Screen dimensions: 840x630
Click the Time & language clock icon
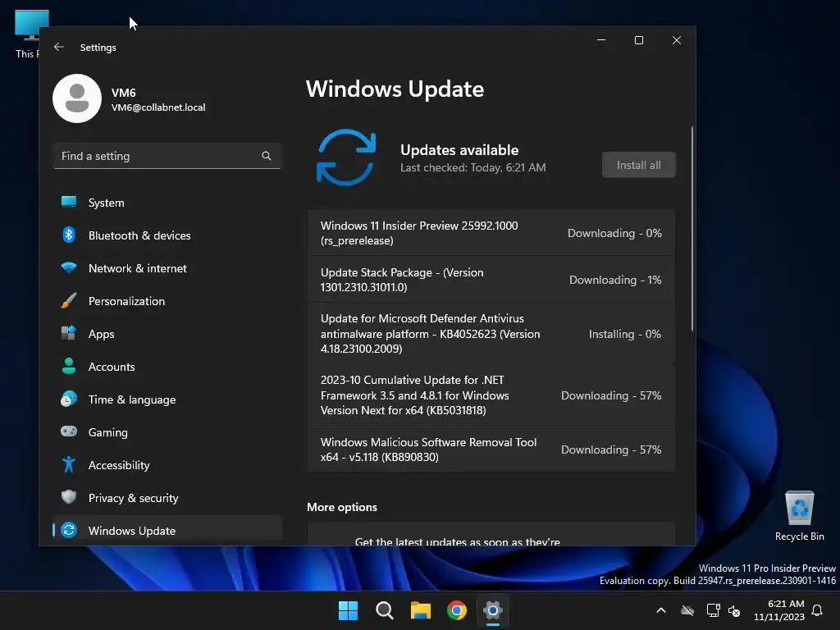(x=69, y=399)
